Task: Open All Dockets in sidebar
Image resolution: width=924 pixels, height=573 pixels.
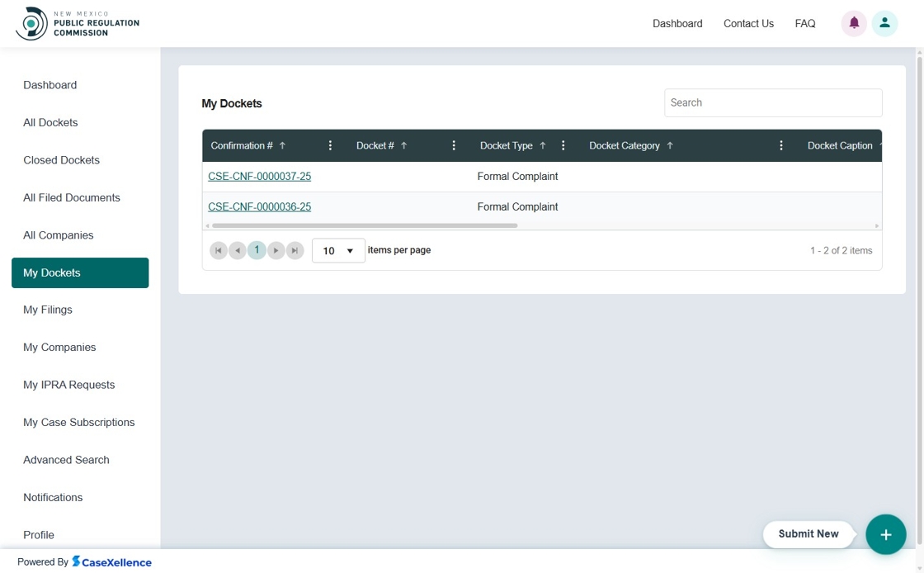Action: (50, 123)
